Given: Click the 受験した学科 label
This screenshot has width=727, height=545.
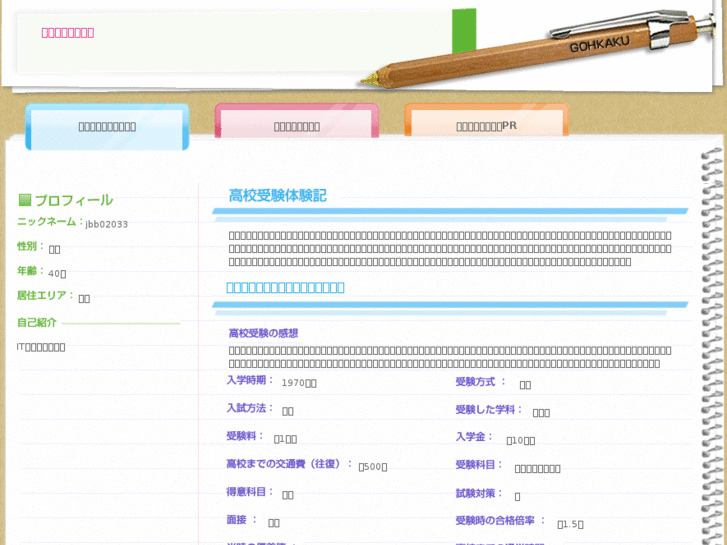Looking at the screenshot, I should point(488,410).
